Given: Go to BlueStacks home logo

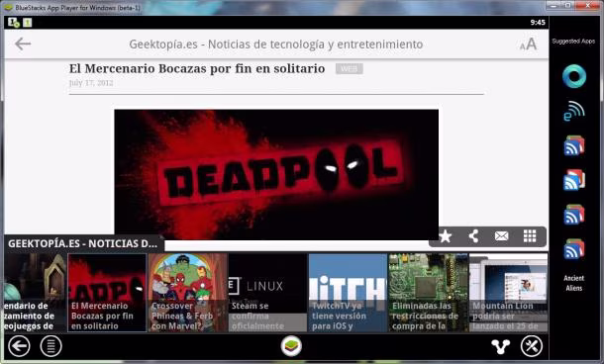Looking at the screenshot, I should pyautogui.click(x=291, y=346).
